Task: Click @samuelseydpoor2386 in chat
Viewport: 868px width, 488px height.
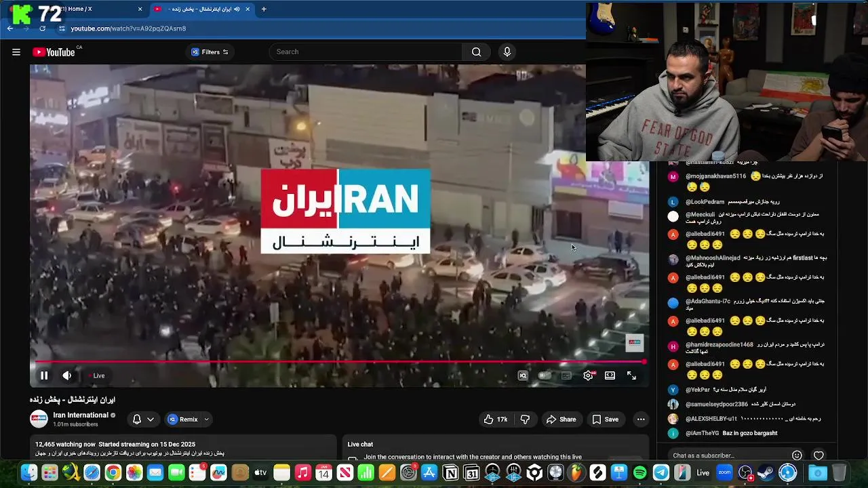Action: pos(716,404)
